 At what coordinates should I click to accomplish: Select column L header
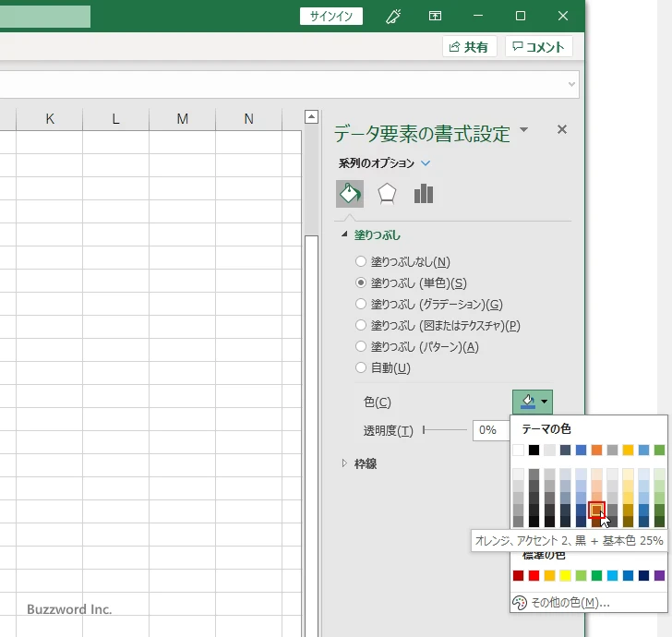click(115, 119)
